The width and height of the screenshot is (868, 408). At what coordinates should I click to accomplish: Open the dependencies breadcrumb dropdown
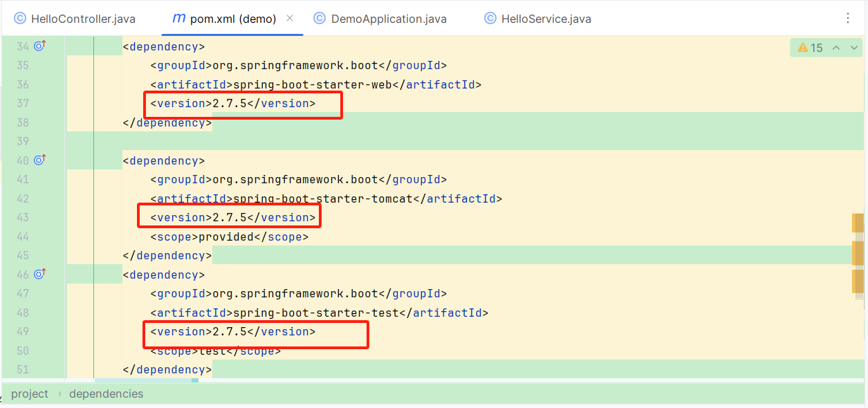[105, 393]
